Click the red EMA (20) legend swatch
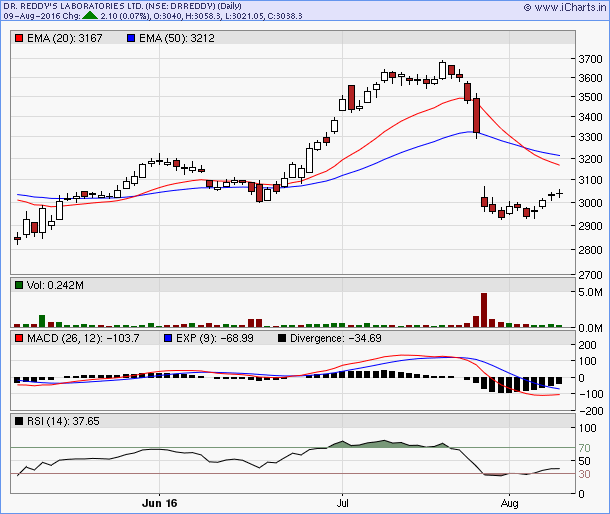This screenshot has width=610, height=514. pos(19,38)
